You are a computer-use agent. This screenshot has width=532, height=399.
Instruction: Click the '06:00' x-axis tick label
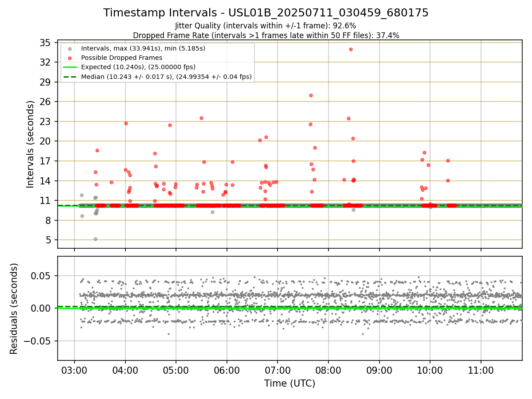pyautogui.click(x=227, y=370)
